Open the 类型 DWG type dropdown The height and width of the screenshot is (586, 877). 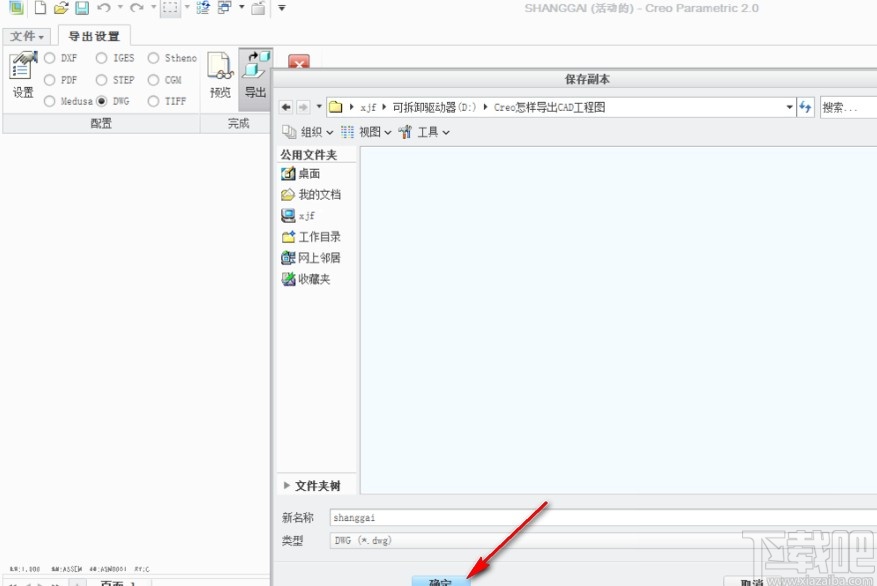coord(603,540)
